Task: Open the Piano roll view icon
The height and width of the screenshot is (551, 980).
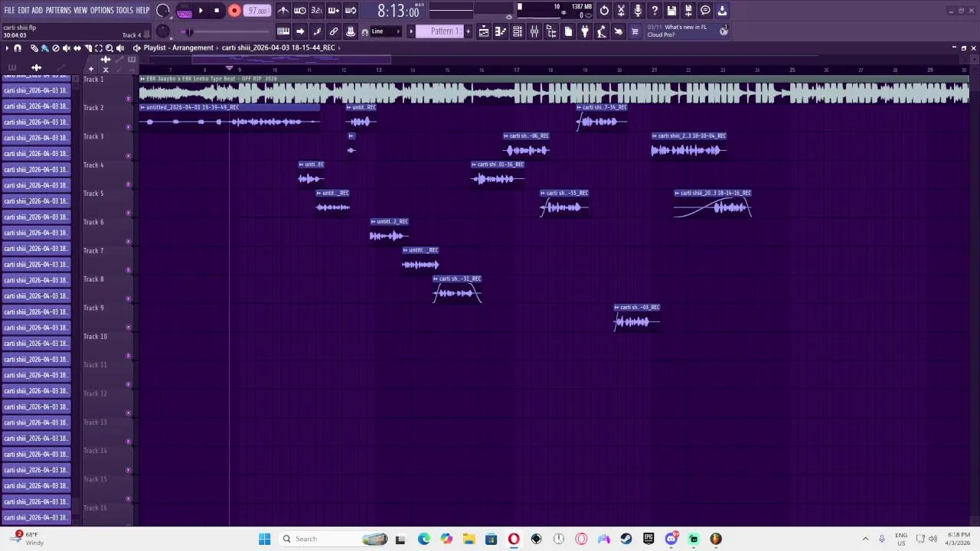Action: (x=501, y=31)
